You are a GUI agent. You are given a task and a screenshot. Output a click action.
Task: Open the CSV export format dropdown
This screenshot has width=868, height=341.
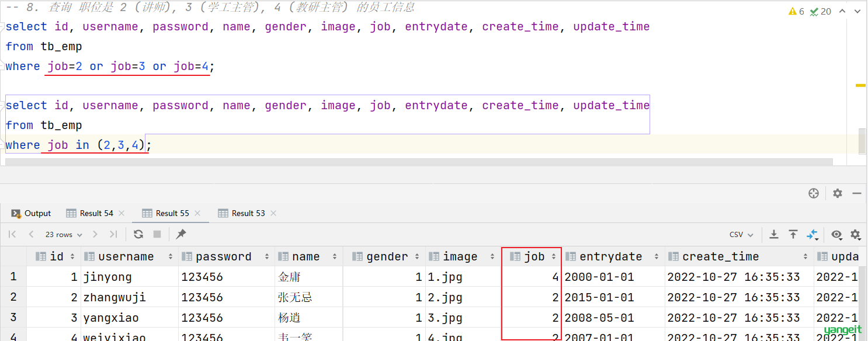tap(741, 234)
